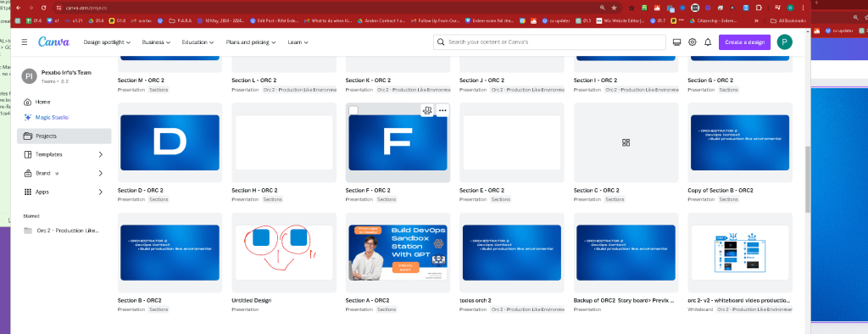Click the browser address bar URL

point(87,8)
